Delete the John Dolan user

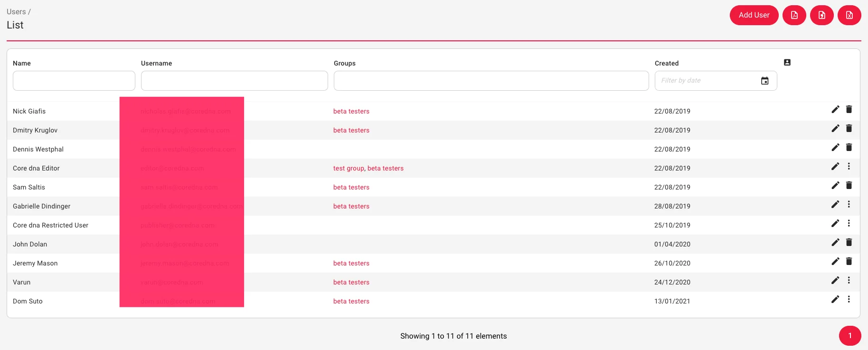(x=849, y=242)
